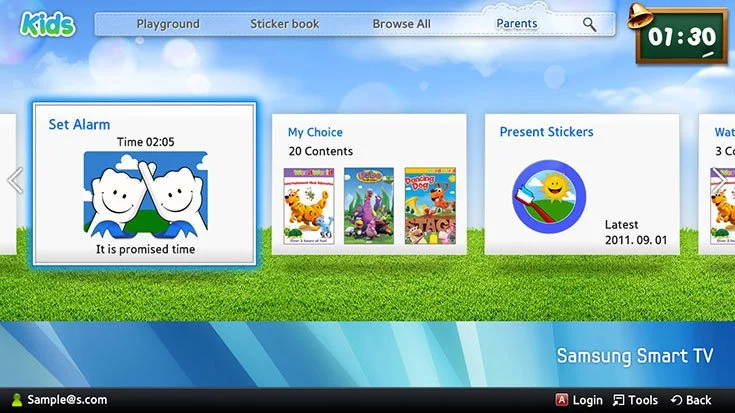Click the Back arrow icon
Image resolution: width=735 pixels, height=413 pixels.
(x=676, y=400)
